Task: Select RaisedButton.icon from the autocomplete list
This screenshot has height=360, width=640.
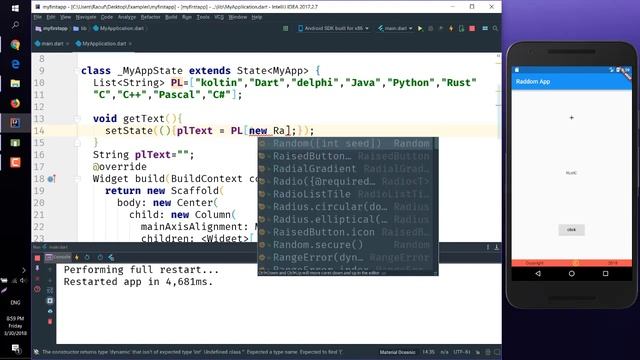Action: [x=348, y=232]
